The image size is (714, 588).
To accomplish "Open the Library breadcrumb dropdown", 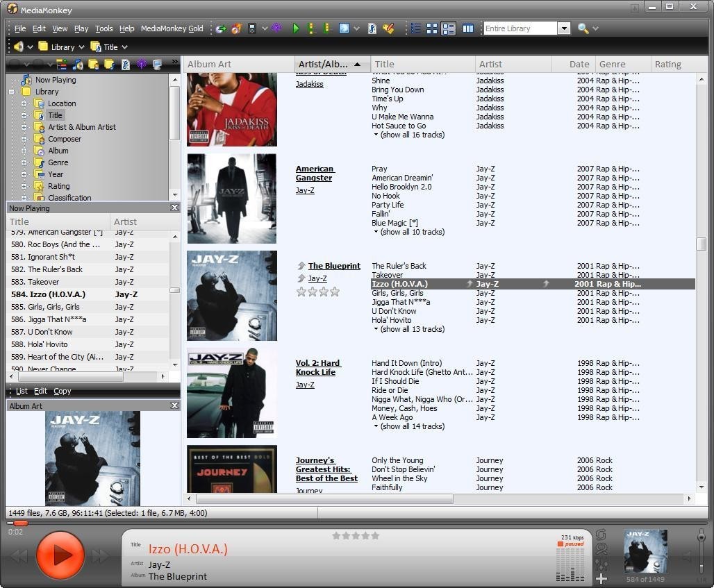I will click(x=81, y=47).
